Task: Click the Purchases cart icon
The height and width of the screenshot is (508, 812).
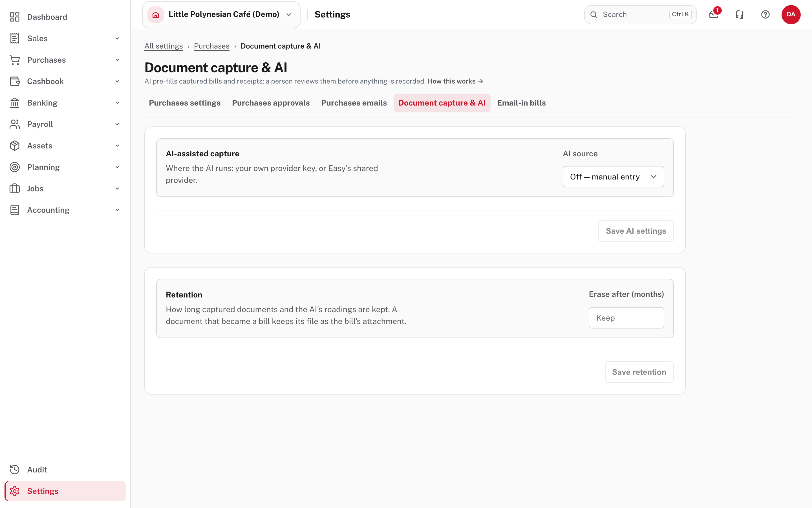Action: point(14,60)
